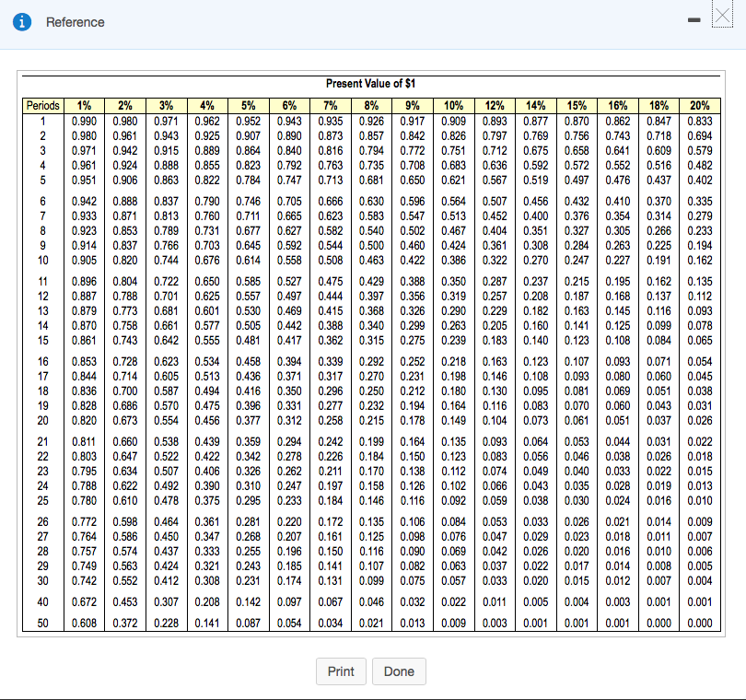The width and height of the screenshot is (746, 700).
Task: Click the Reference title label
Action: [x=75, y=23]
